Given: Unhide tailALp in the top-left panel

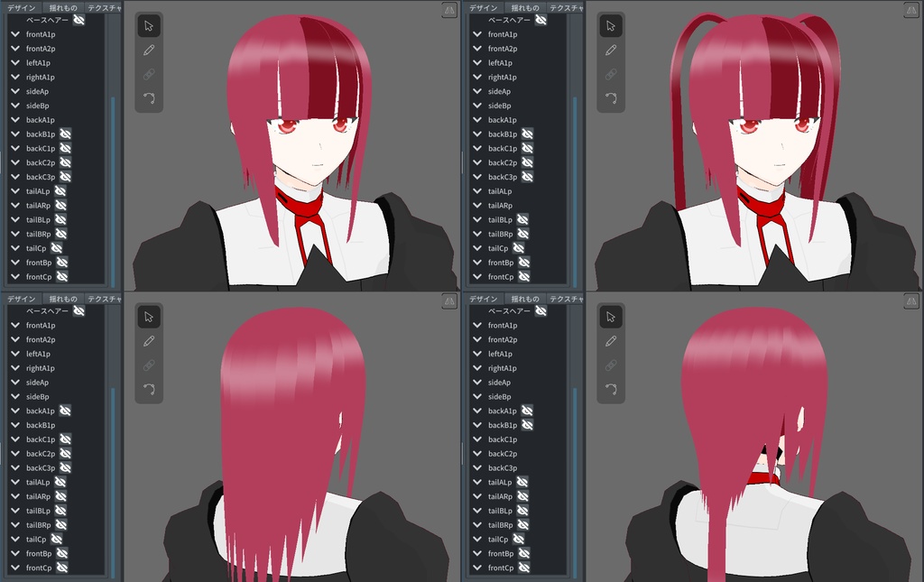Looking at the screenshot, I should pos(60,191).
